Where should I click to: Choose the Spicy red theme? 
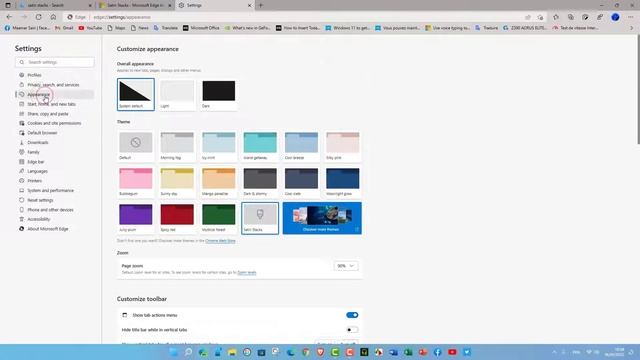tap(177, 218)
